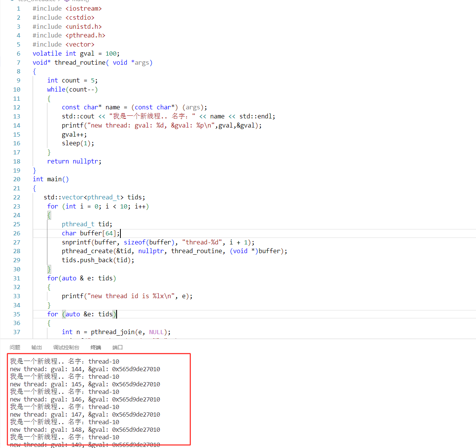The width and height of the screenshot is (476, 448).
Task: Click the 'char buffer[64];' line
Action: pyautogui.click(x=91, y=233)
